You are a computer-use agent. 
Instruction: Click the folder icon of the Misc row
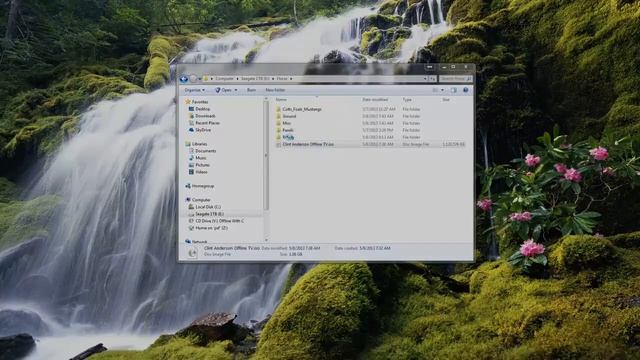[278, 123]
